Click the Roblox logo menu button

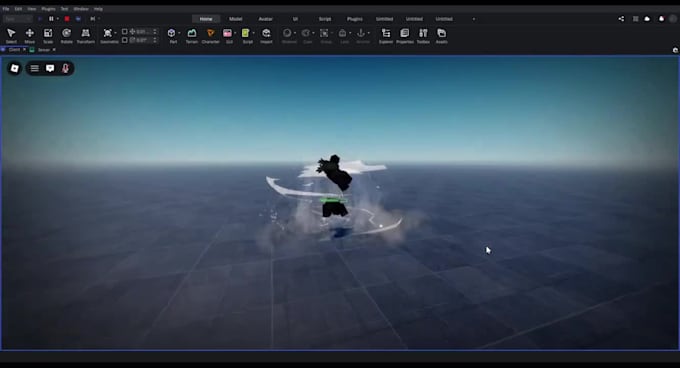[x=14, y=68]
